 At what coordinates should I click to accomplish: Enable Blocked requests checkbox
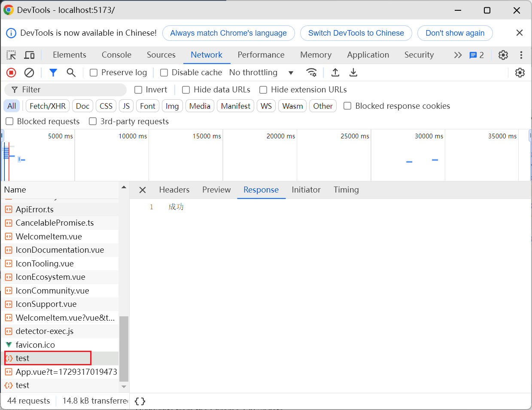9,122
